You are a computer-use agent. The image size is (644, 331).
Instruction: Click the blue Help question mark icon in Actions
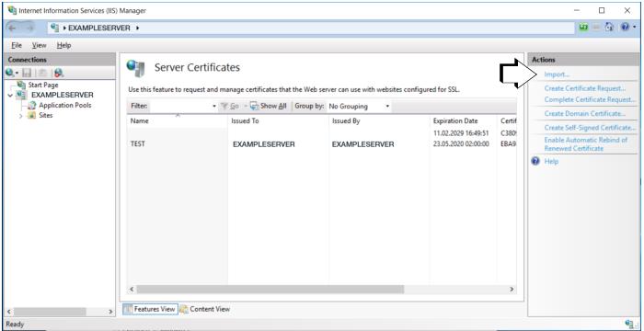pos(535,162)
